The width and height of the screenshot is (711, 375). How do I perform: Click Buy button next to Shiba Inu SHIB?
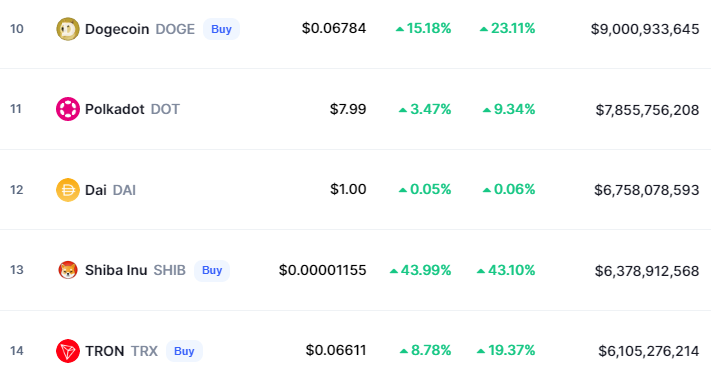[212, 270]
